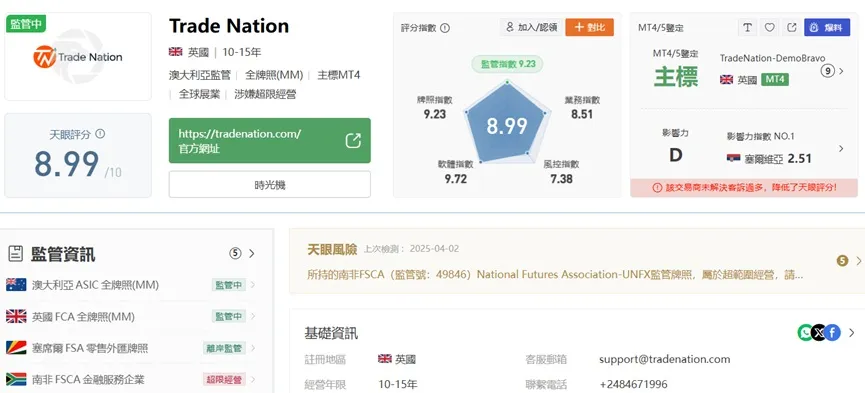
Task: Click the 加入/認領 button
Action: (x=531, y=27)
